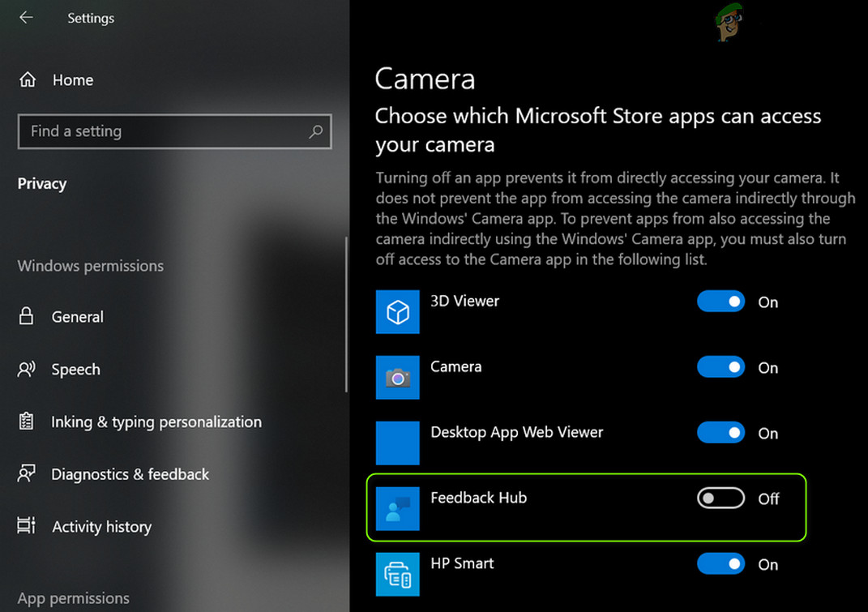868x612 pixels.
Task: Open Activity history settings
Action: point(102,527)
